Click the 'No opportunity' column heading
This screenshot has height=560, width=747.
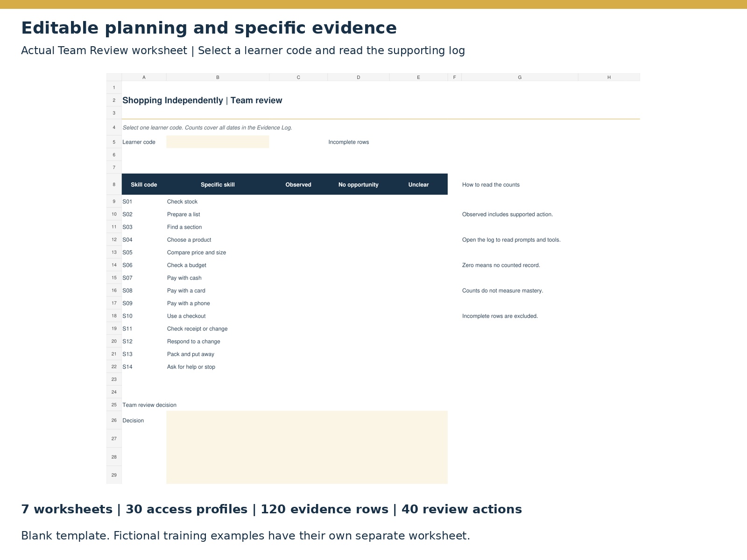[x=359, y=185]
